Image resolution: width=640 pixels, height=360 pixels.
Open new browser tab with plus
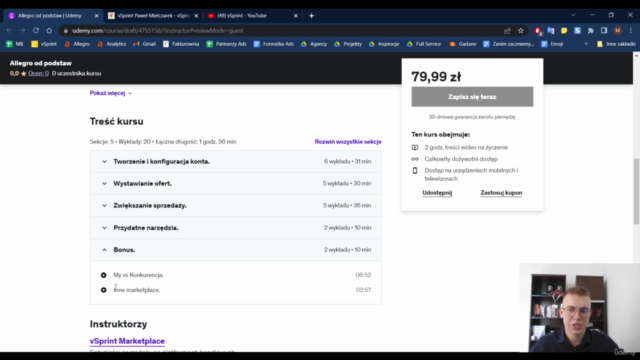click(x=311, y=16)
